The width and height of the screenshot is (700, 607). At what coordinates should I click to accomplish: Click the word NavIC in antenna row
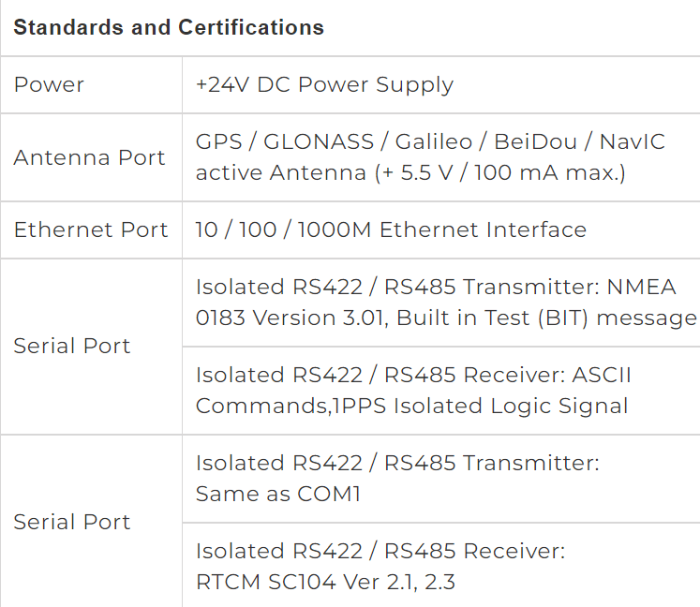(633, 142)
